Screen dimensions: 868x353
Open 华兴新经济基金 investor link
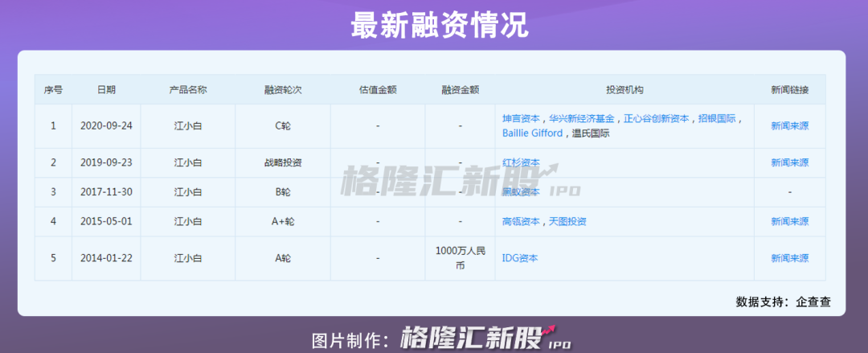point(582,118)
